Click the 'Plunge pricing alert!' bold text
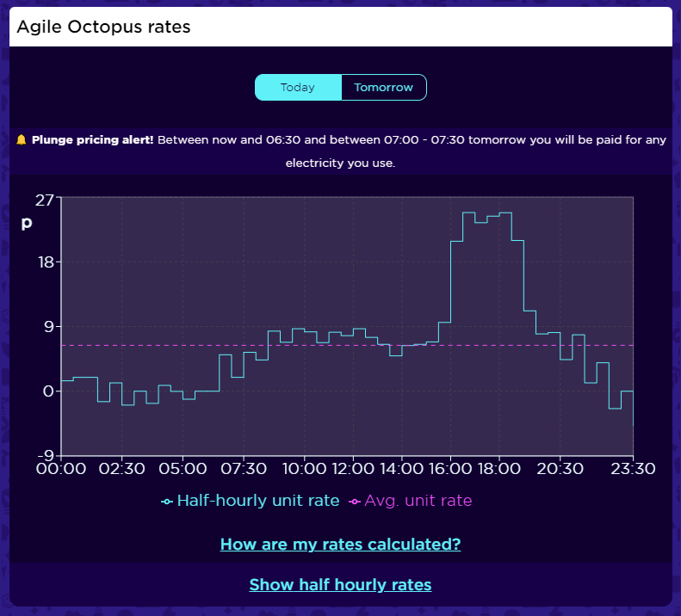The width and height of the screenshot is (681, 616). point(92,139)
